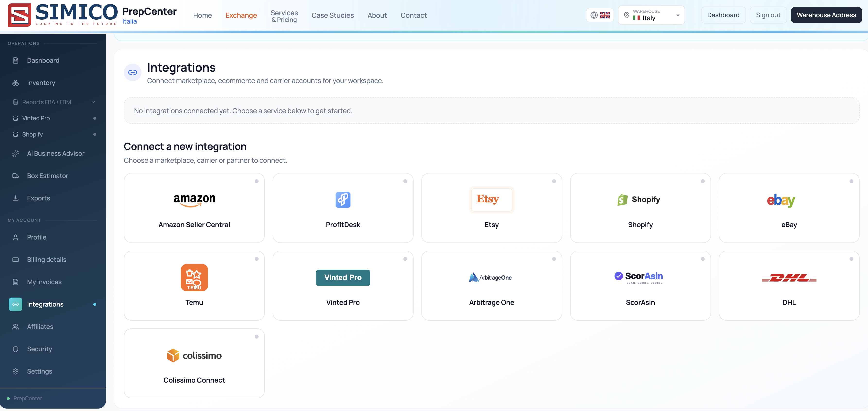Image resolution: width=868 pixels, height=411 pixels.
Task: Click the Sign out button
Action: pyautogui.click(x=768, y=15)
